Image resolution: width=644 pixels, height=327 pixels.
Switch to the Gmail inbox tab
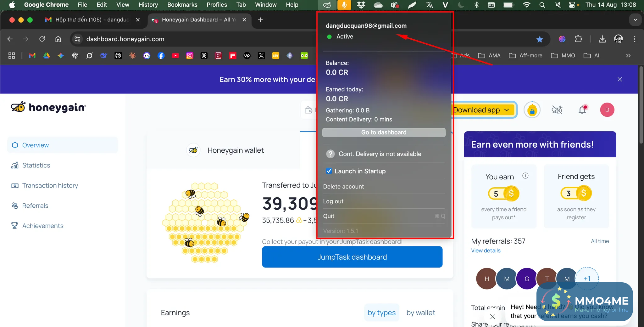coord(92,20)
